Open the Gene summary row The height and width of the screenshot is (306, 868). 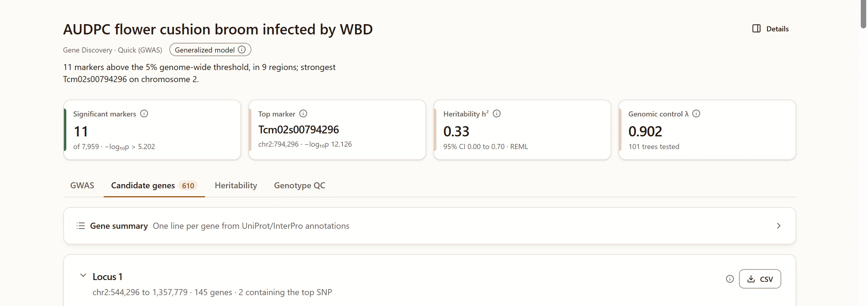click(x=429, y=226)
